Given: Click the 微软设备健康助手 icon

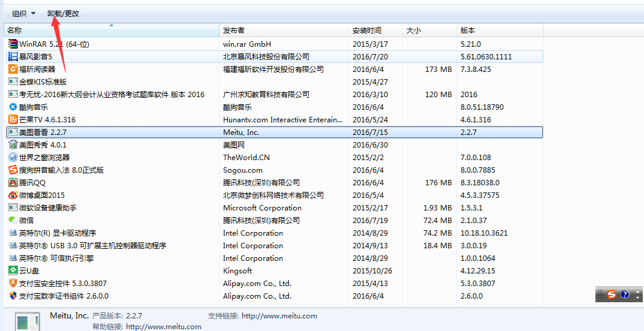Looking at the screenshot, I should point(13,208).
